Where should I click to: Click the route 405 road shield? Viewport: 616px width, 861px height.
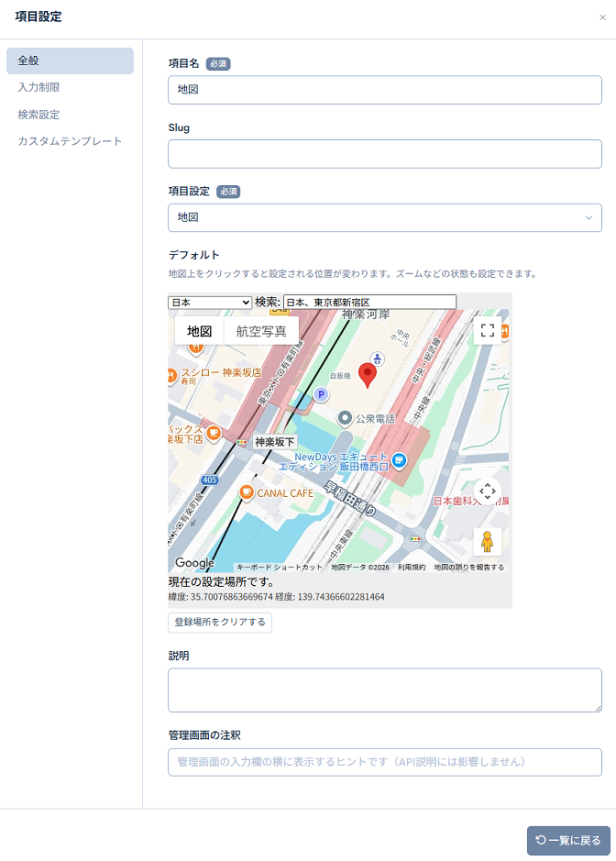click(x=210, y=480)
